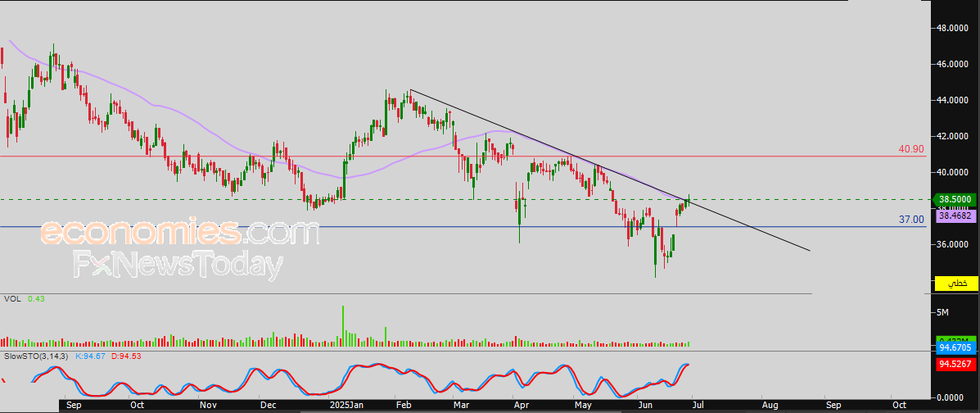
Task: Click the blue K:94.67 stochastic reading
Action: tap(89, 356)
